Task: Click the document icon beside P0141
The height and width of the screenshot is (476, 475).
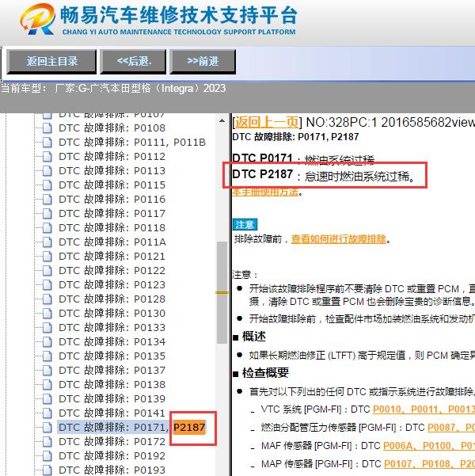Action: point(47,413)
